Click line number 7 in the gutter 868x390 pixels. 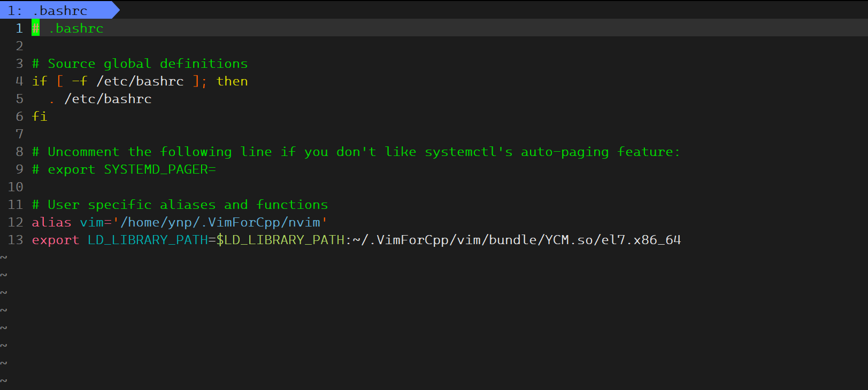[x=19, y=134]
